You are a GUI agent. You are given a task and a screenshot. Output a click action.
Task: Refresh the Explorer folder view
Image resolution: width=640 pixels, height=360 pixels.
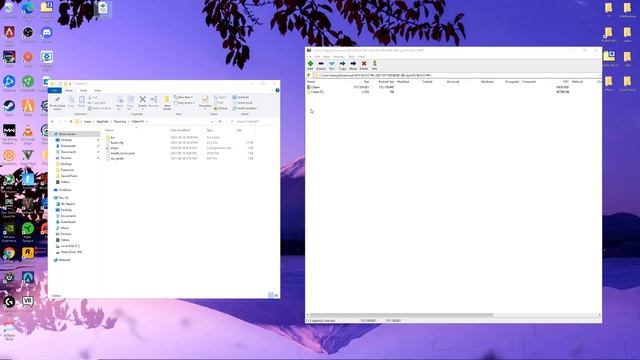click(x=220, y=122)
